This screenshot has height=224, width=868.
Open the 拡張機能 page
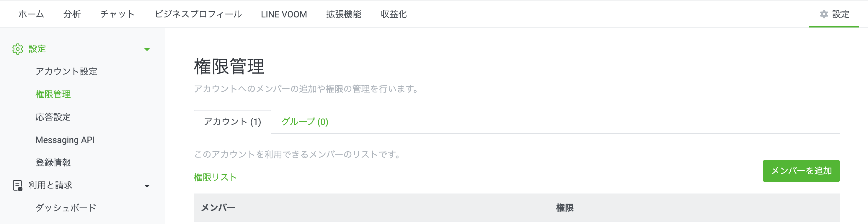[343, 14]
